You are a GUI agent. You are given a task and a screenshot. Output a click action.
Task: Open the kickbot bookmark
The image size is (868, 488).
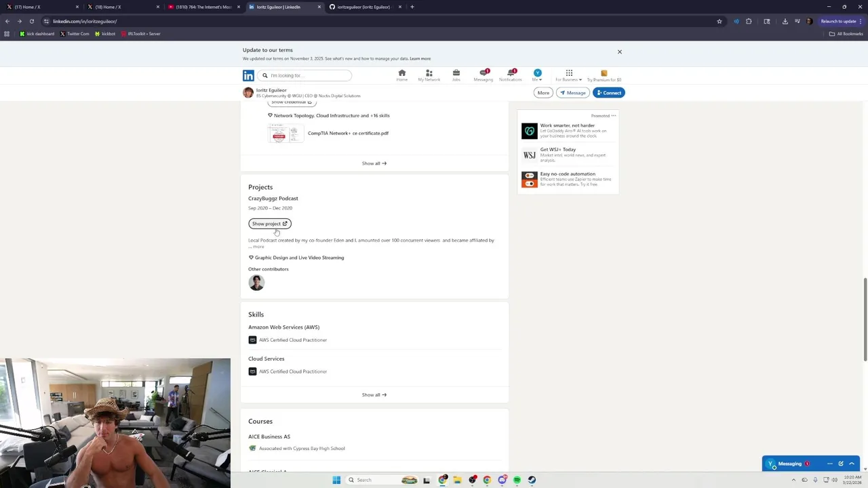[x=105, y=33]
